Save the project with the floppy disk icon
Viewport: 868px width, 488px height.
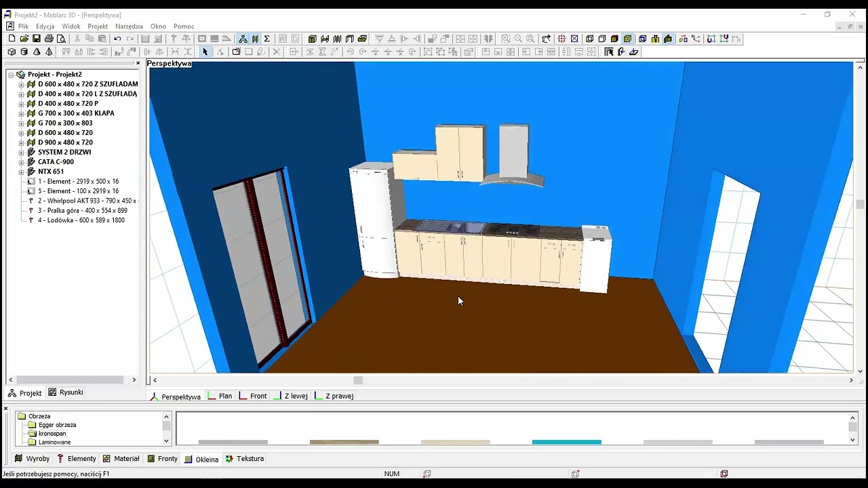[37, 39]
